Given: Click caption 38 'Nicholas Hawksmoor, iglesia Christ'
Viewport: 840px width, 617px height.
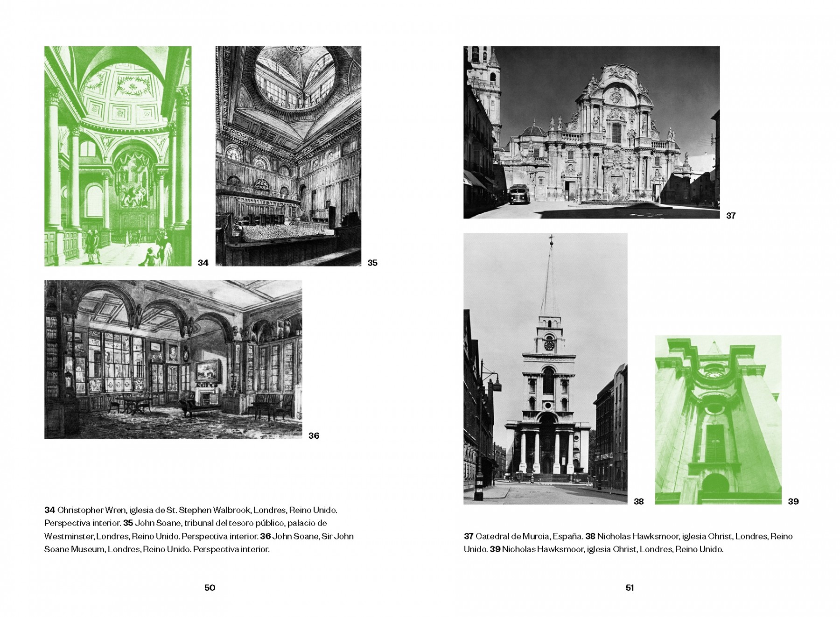Looking at the screenshot, I should click(665, 536).
